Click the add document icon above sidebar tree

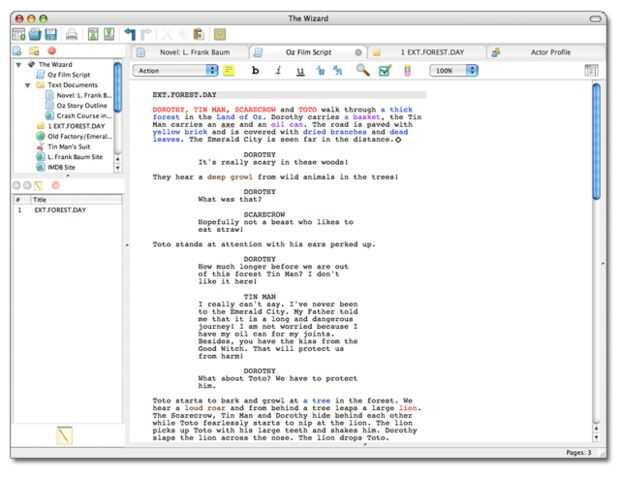click(17, 51)
